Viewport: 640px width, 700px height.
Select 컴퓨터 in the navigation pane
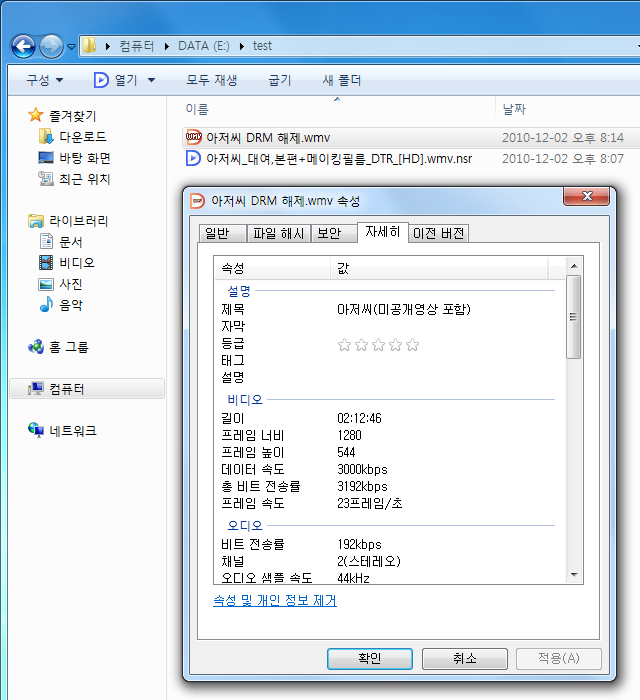tap(87, 389)
